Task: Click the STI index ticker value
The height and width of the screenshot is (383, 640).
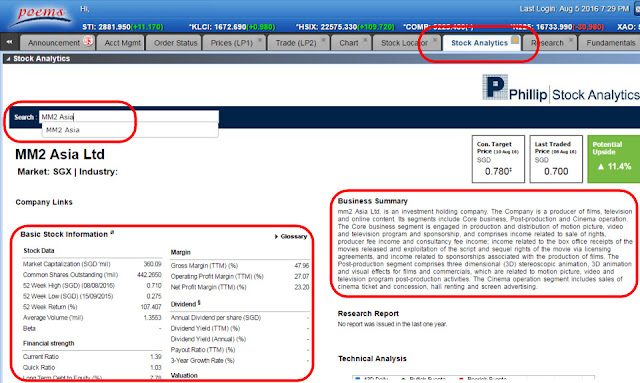Action: point(122,27)
